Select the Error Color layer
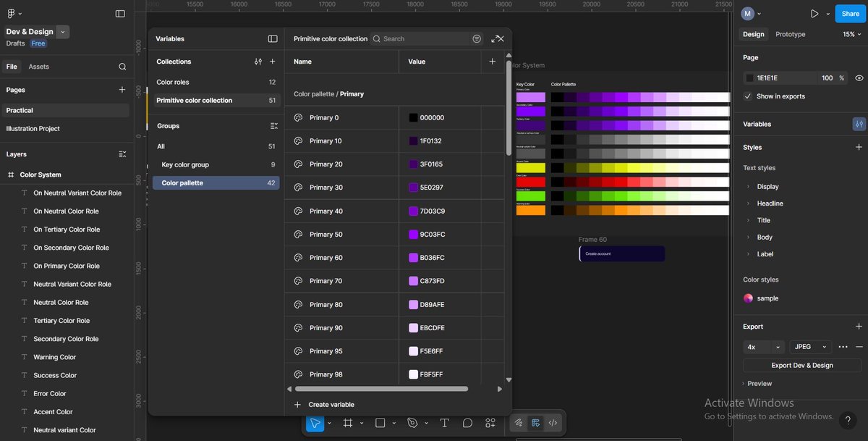This screenshot has width=868, height=441. pos(50,394)
